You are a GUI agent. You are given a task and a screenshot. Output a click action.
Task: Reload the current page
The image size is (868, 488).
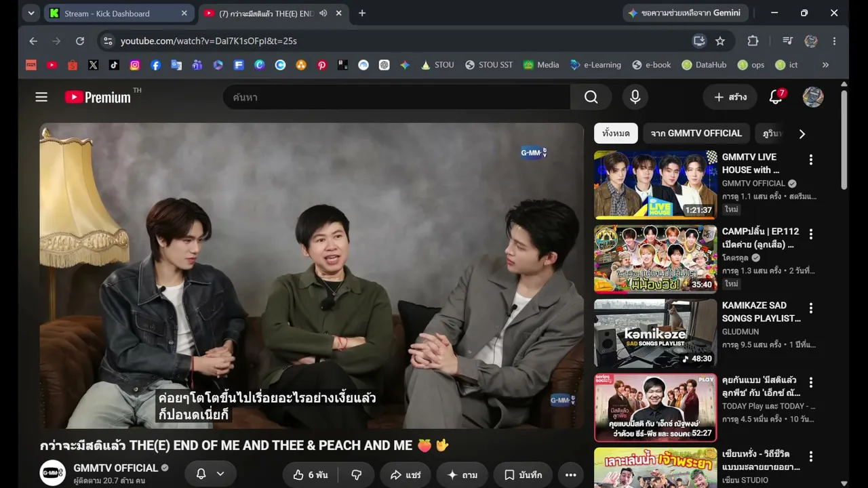[80, 41]
